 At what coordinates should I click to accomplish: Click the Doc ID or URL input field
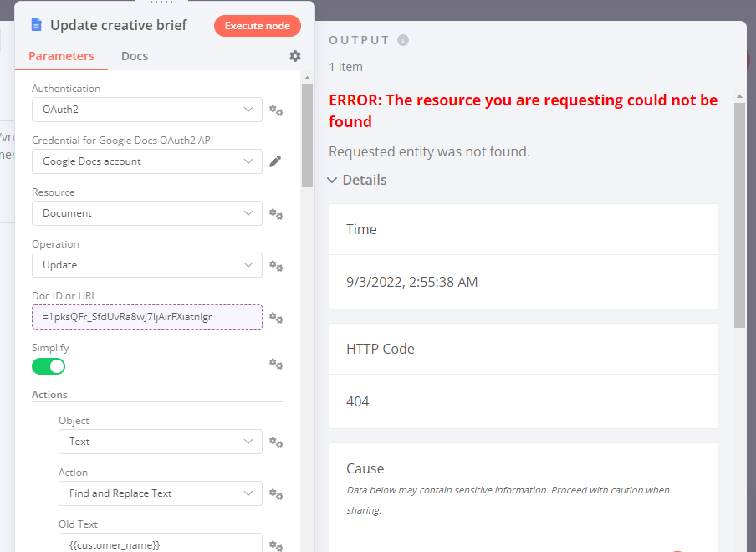(146, 317)
